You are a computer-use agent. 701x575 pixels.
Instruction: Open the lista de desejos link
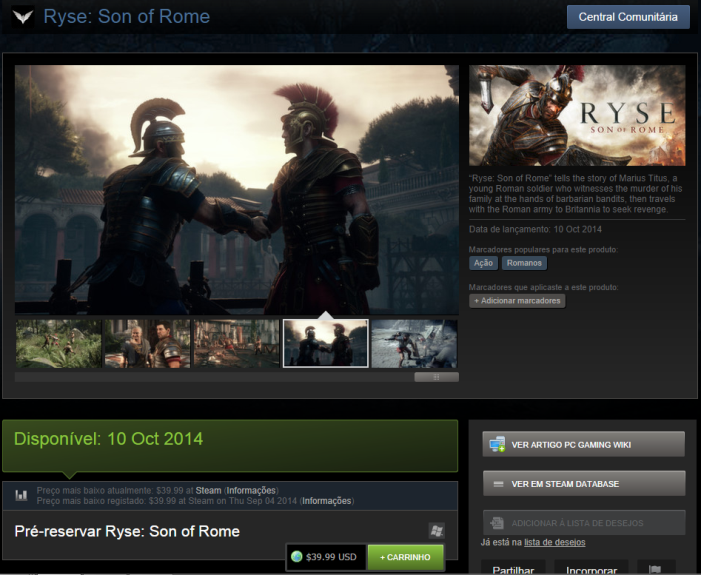(554, 542)
